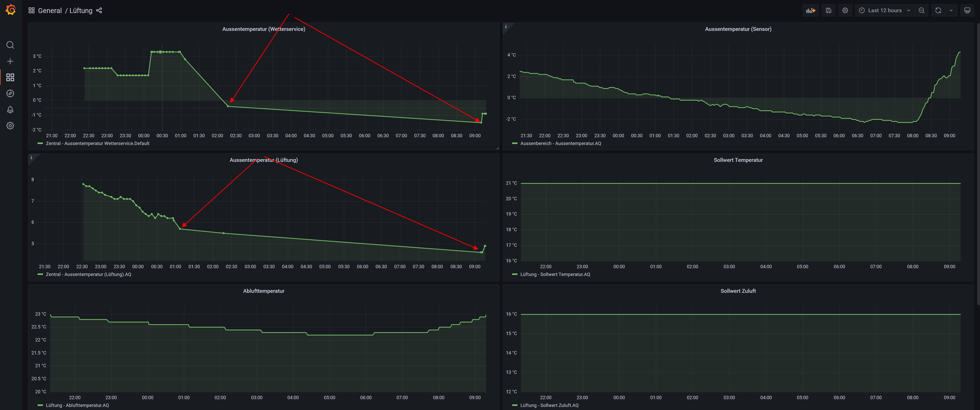Save the dashboard using the disk icon

pyautogui.click(x=828, y=11)
